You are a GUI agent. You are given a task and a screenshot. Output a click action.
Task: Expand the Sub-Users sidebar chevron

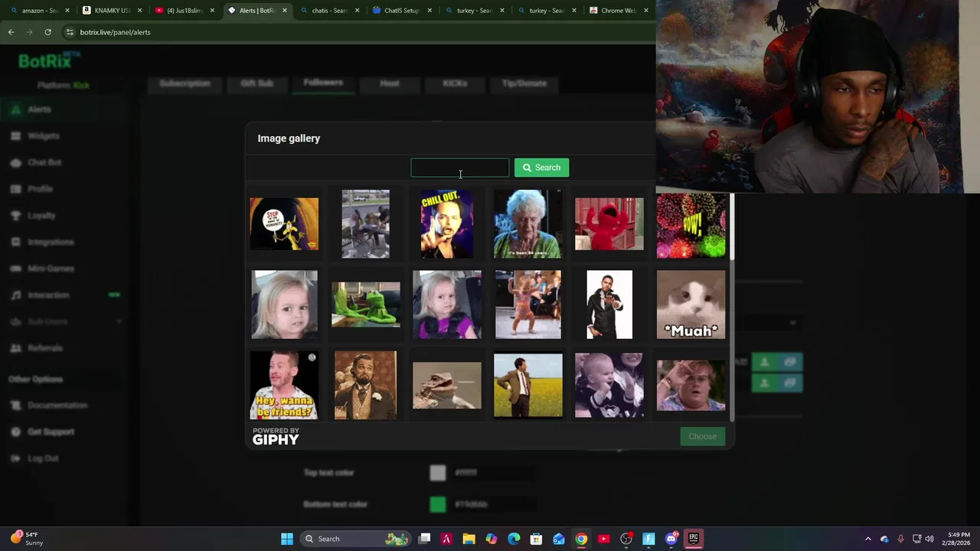119,321
